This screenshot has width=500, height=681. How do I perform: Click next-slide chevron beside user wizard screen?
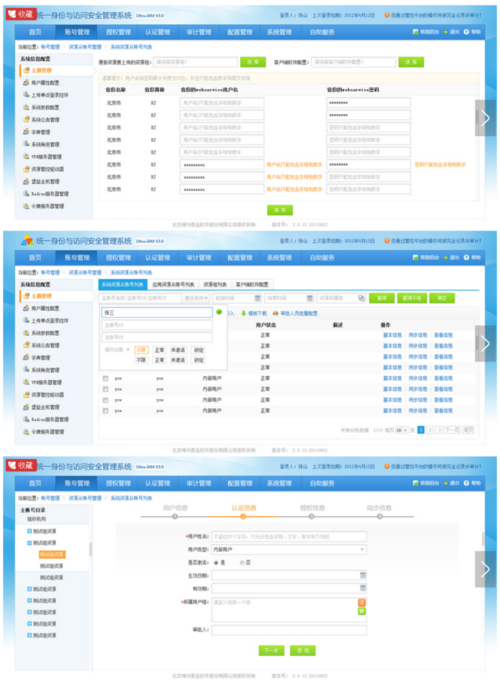click(x=485, y=569)
